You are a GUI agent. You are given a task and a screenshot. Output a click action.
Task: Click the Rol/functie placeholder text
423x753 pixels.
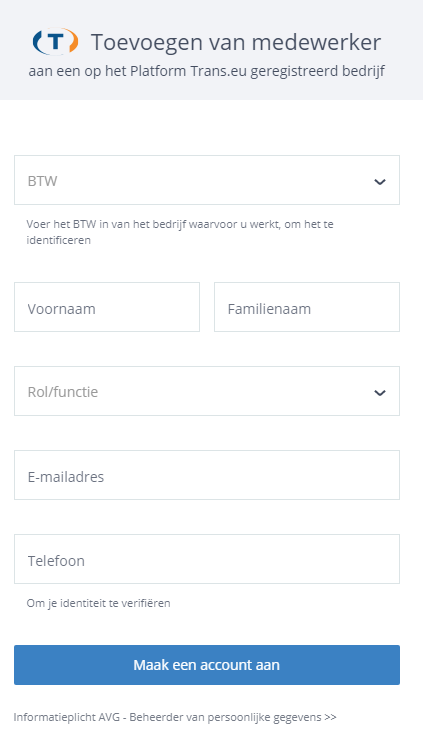tap(63, 392)
